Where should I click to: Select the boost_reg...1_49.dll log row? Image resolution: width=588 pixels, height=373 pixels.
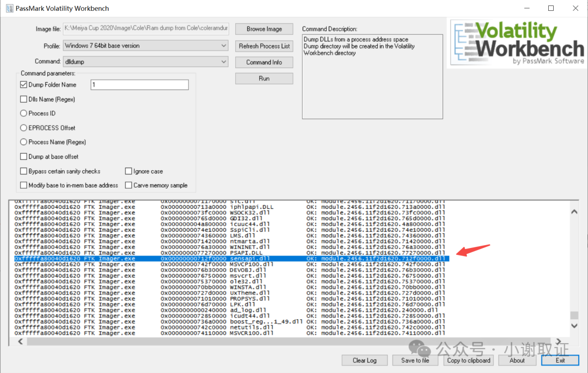click(x=230, y=322)
